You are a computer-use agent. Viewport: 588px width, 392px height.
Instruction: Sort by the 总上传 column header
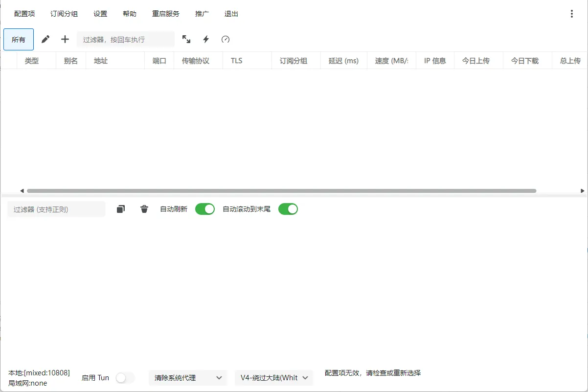[570, 61]
